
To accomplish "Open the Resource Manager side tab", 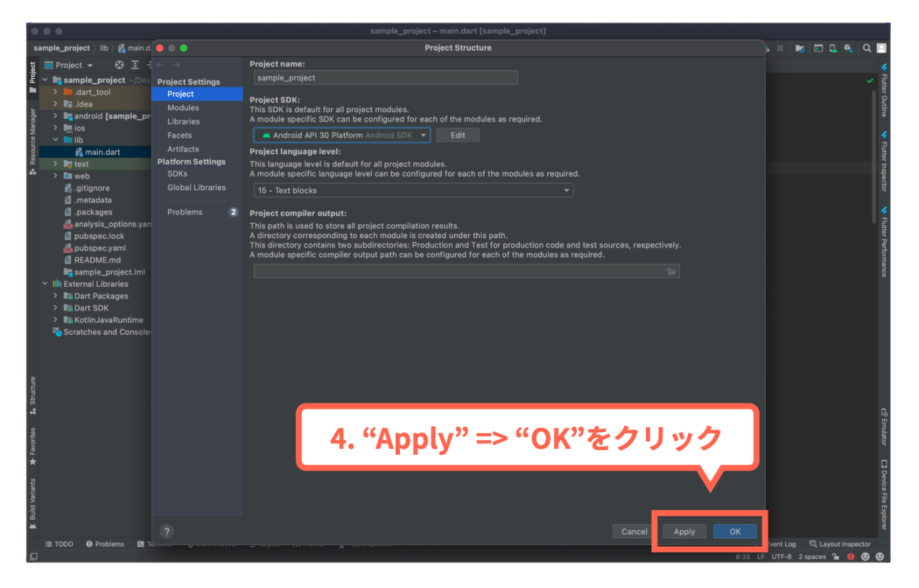I will pyautogui.click(x=32, y=142).
